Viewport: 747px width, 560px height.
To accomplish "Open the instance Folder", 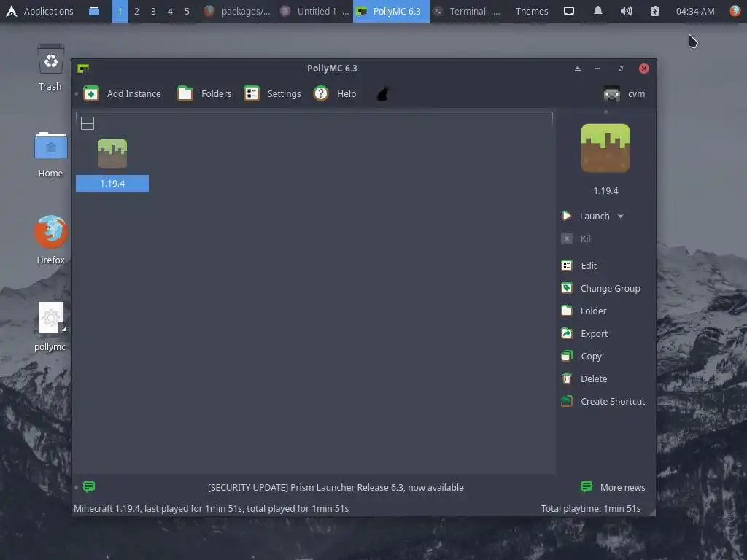I will click(584, 311).
